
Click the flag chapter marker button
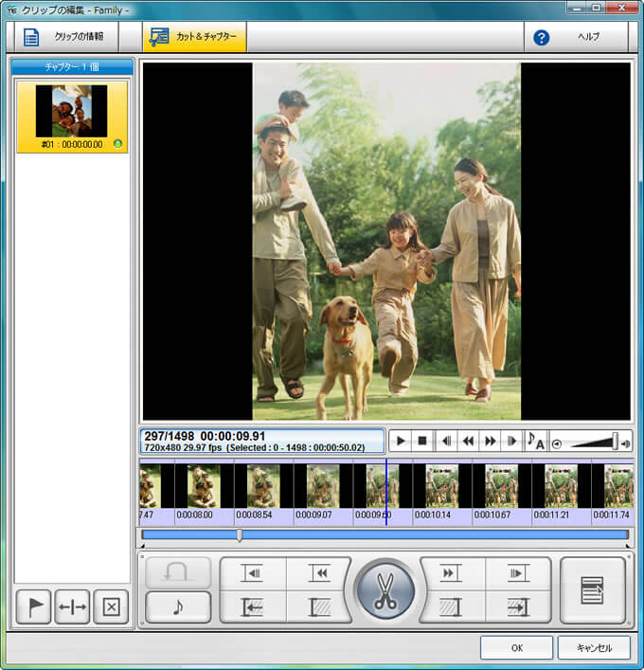tap(33, 607)
